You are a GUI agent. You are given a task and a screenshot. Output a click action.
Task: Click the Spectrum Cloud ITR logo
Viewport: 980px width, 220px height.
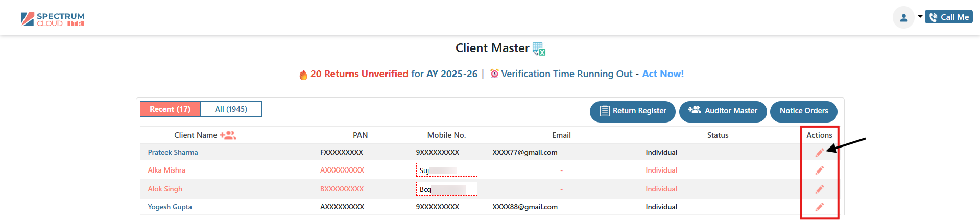tap(53, 19)
